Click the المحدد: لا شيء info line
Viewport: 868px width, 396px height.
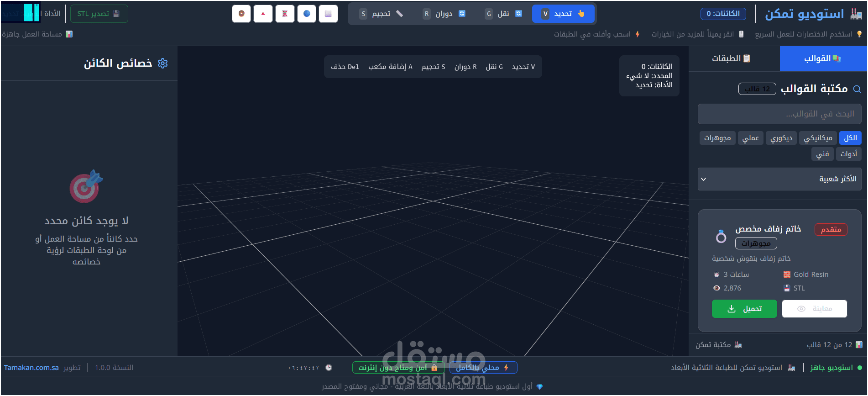pos(649,76)
